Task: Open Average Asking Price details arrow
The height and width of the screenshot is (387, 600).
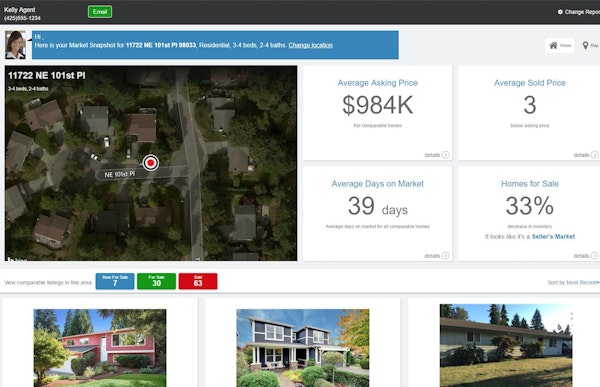Action: click(445, 155)
